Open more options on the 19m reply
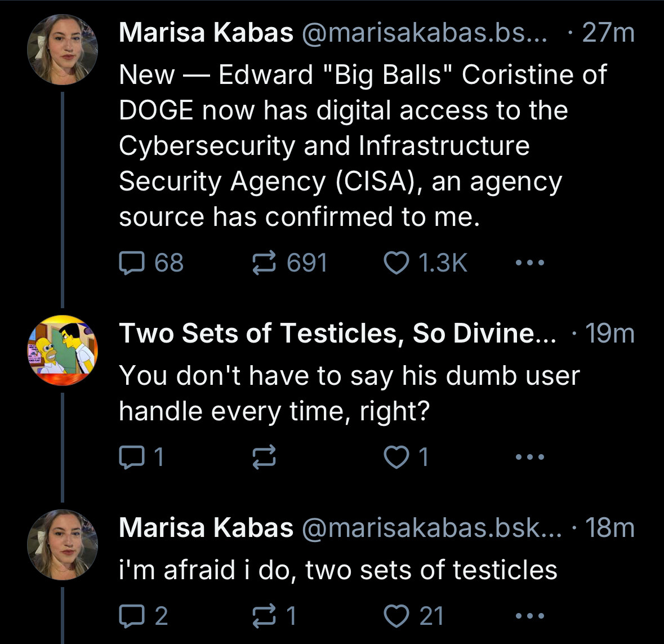Viewport: 664px width, 644px height. click(x=531, y=456)
